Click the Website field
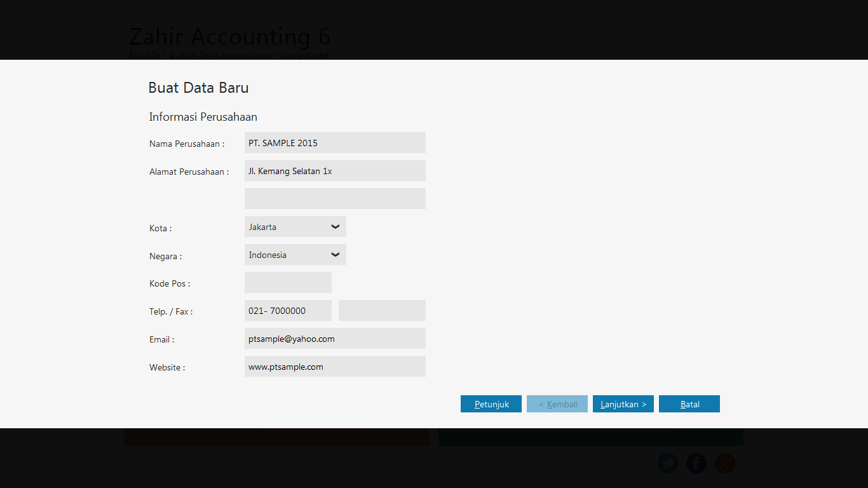 pos(335,367)
